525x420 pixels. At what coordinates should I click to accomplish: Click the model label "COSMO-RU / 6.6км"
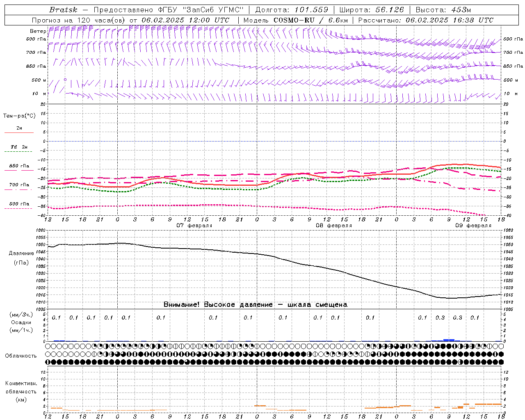point(310,20)
